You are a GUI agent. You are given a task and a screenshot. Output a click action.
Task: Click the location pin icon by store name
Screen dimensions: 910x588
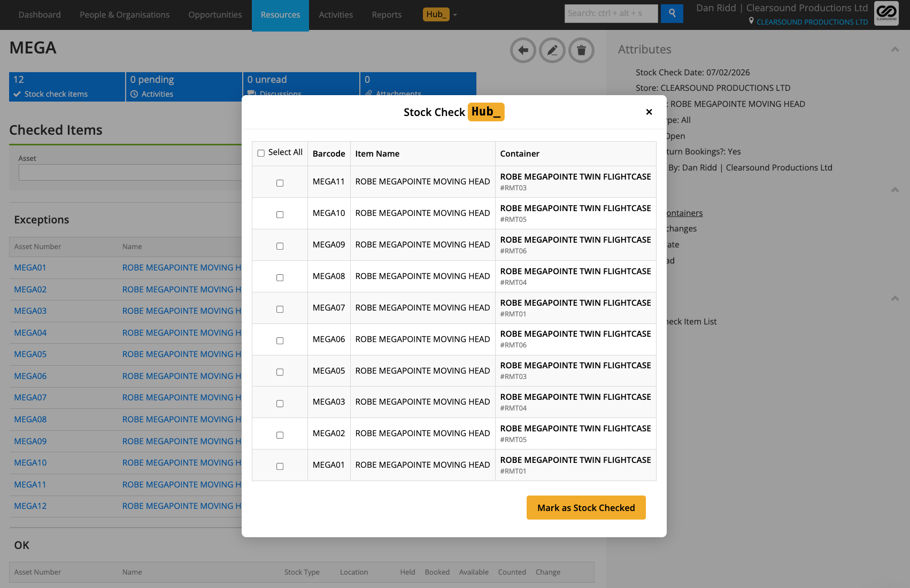751,21
